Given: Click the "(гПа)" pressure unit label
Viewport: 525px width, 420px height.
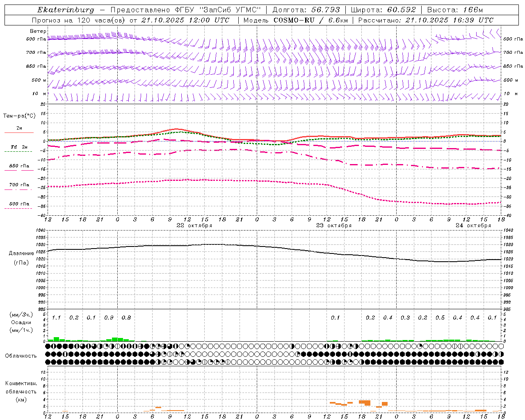Looking at the screenshot, I should tap(21, 262).
